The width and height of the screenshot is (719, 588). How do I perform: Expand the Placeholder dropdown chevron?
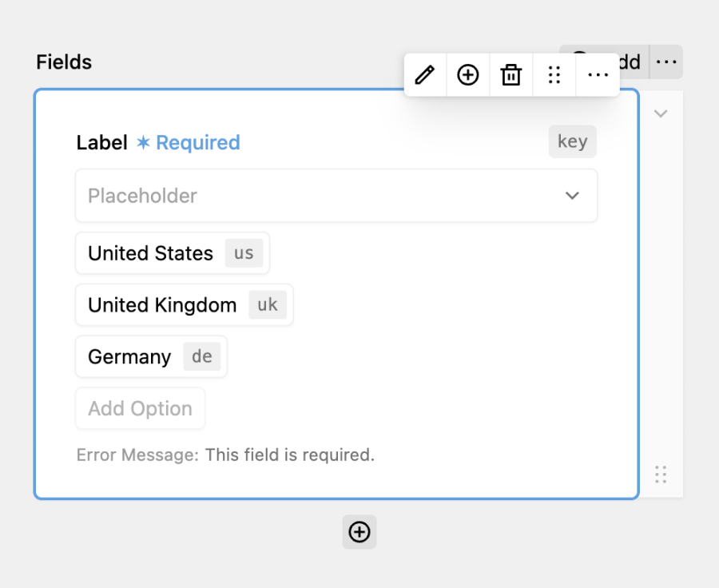click(x=572, y=196)
